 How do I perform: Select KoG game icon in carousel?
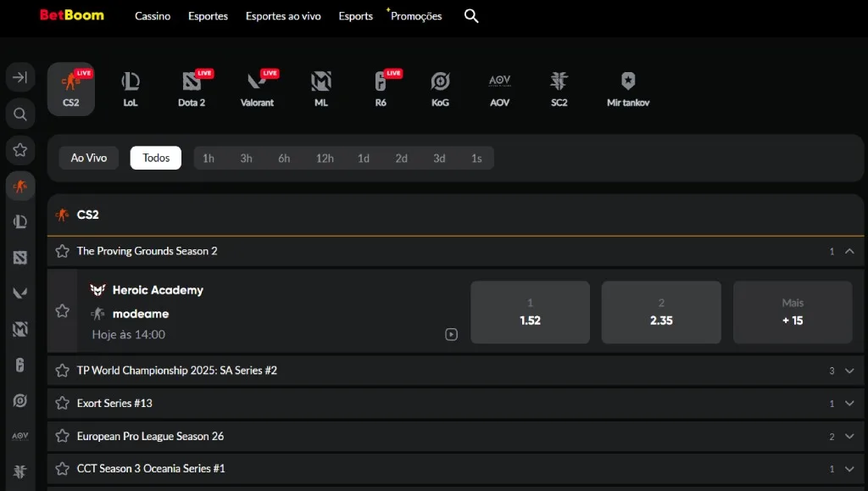coord(440,89)
